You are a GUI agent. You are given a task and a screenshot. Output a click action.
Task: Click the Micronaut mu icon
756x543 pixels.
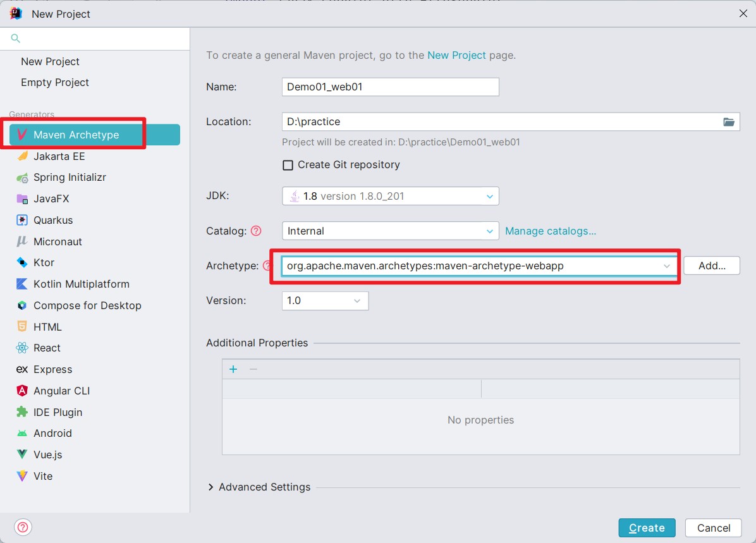tap(21, 241)
